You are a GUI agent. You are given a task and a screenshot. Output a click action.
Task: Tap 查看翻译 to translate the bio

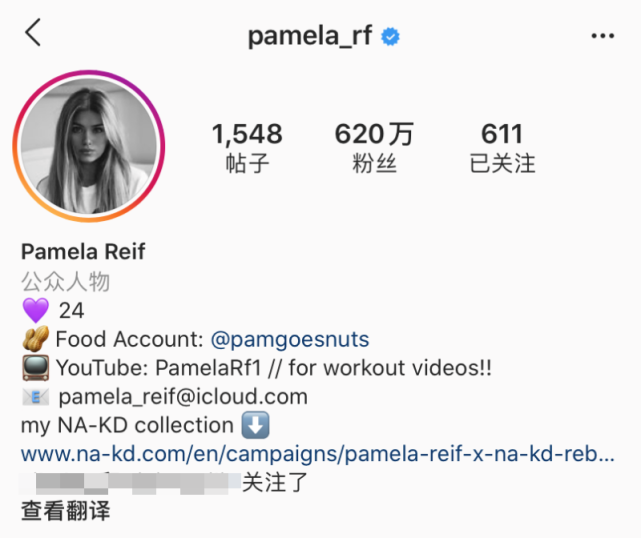(x=65, y=511)
